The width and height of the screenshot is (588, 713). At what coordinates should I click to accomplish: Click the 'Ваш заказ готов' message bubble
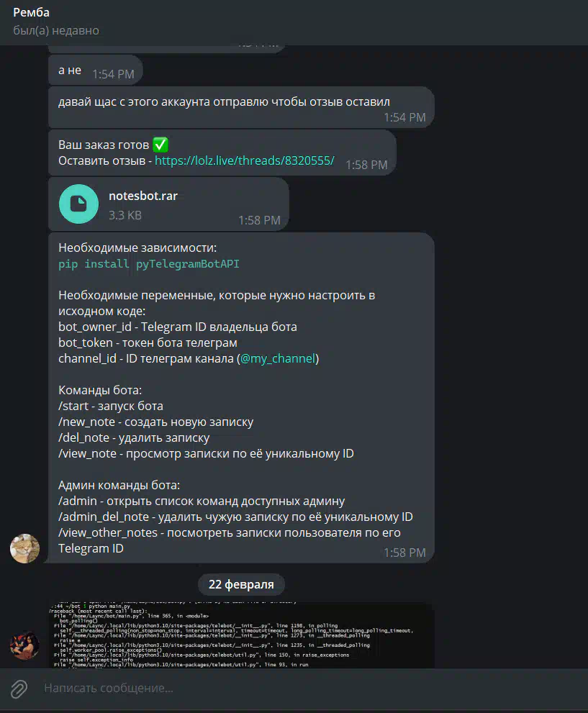coord(222,153)
